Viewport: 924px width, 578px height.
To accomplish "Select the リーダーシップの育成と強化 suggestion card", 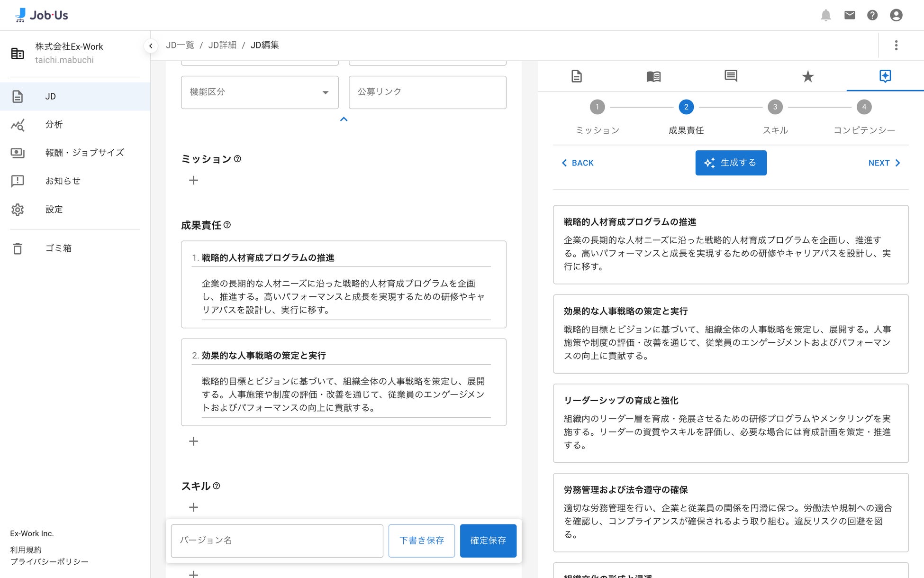I will point(730,423).
